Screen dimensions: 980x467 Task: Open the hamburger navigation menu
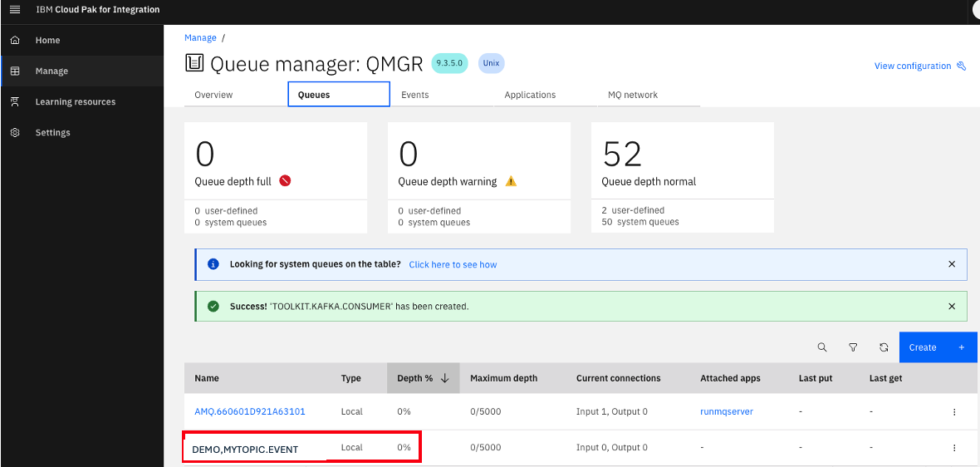(14, 9)
